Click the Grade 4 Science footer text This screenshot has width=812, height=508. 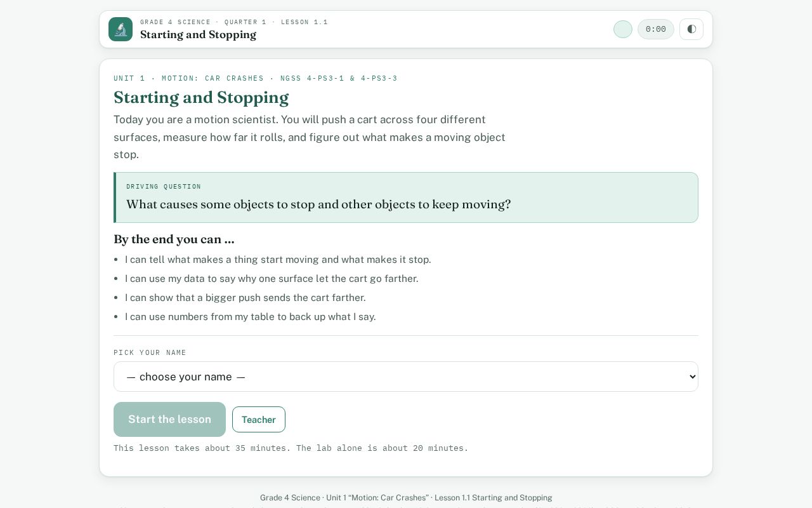pos(406,498)
